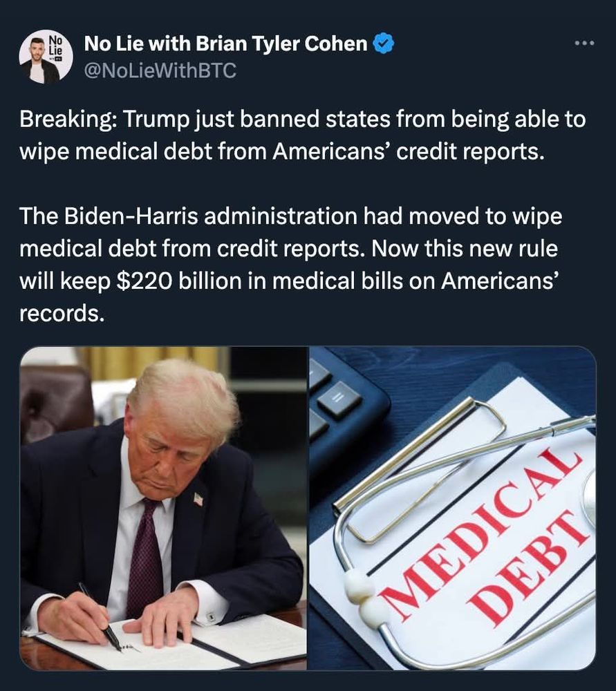The image size is (616, 691).
Task: Open the three-dot more options menu
Action: (585, 43)
